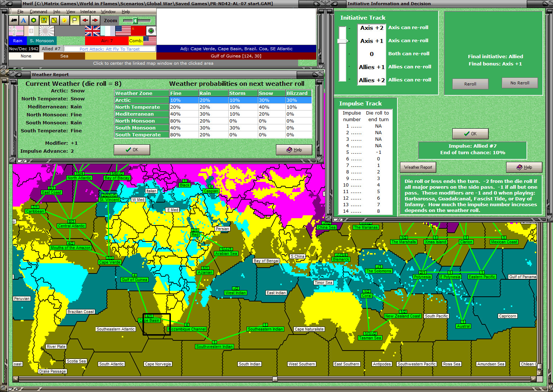This screenshot has width=553, height=392.
Task: Click the 'Nov/Dec 1942' date box
Action: 24,49
